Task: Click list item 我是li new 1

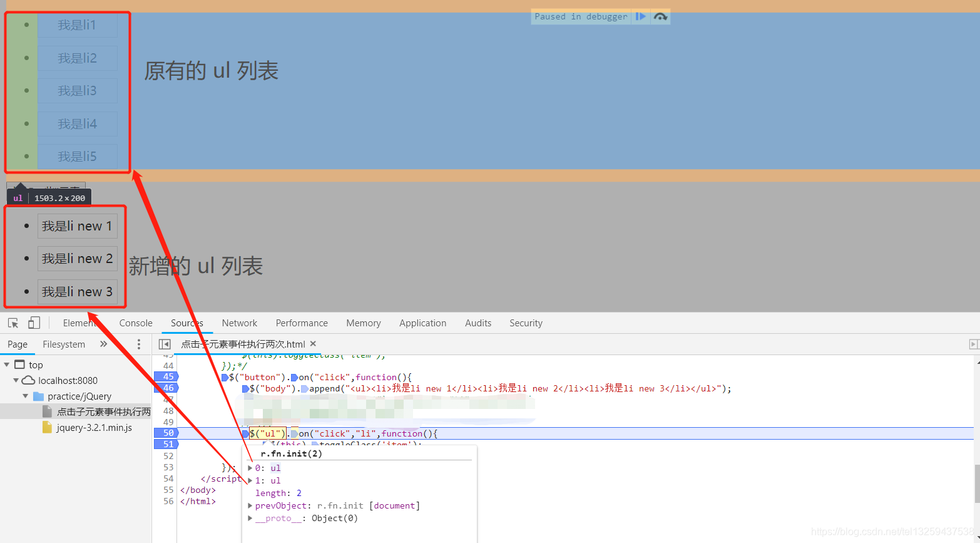Action: click(77, 226)
